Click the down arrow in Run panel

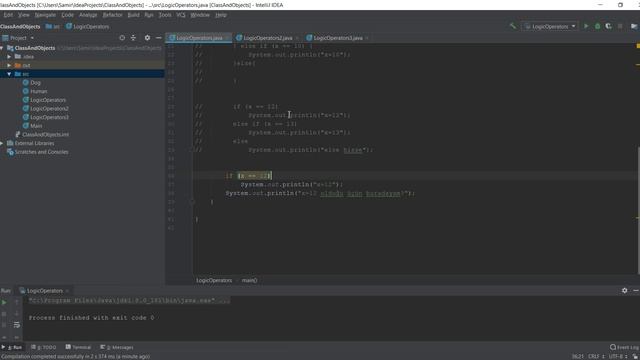(17, 314)
